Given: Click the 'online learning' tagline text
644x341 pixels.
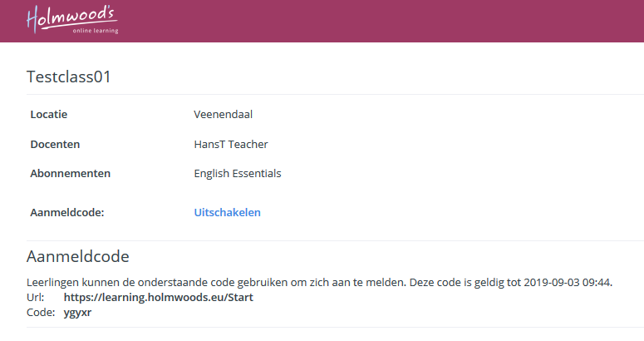Looking at the screenshot, I should (96, 31).
